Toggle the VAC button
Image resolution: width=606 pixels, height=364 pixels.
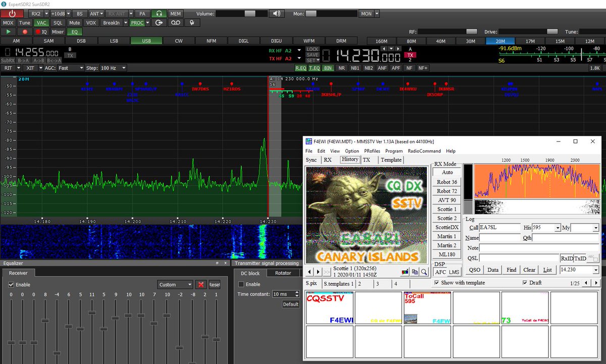point(41,23)
